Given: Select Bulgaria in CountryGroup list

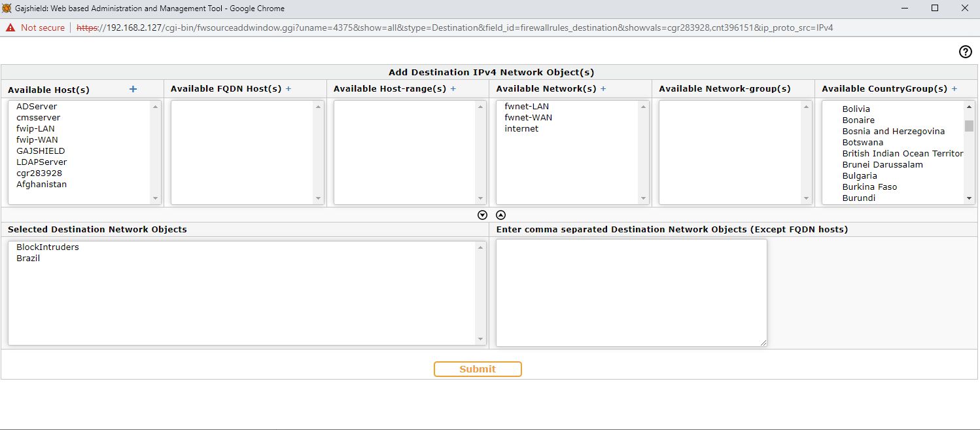Looking at the screenshot, I should [x=860, y=175].
